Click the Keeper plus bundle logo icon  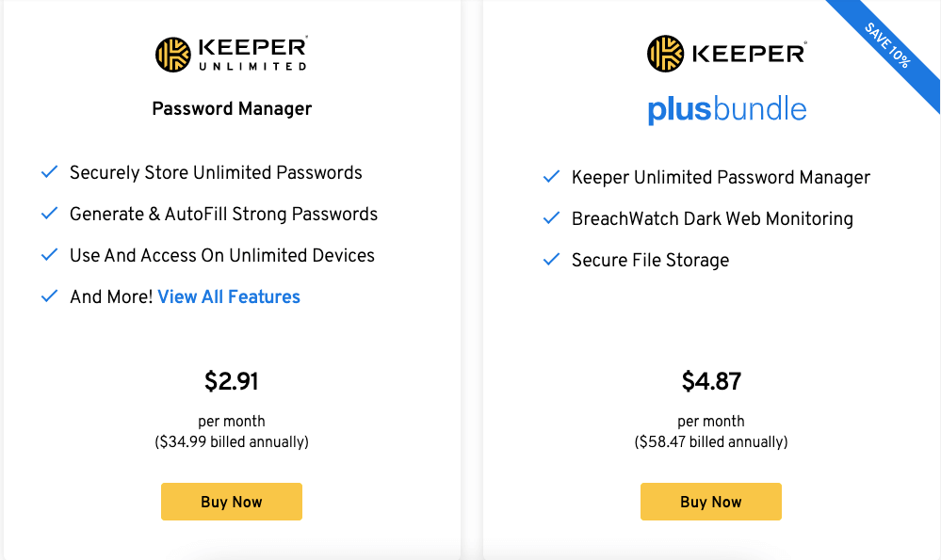click(665, 54)
